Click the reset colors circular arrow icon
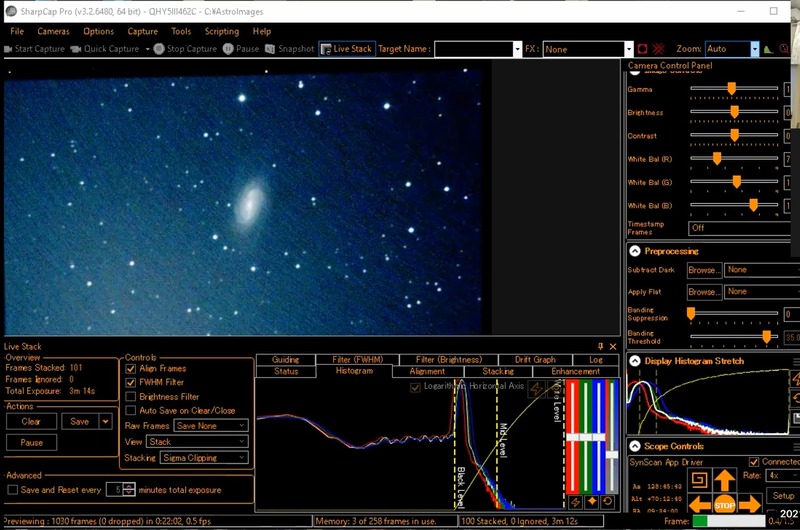The height and width of the screenshot is (530, 800). [x=607, y=501]
